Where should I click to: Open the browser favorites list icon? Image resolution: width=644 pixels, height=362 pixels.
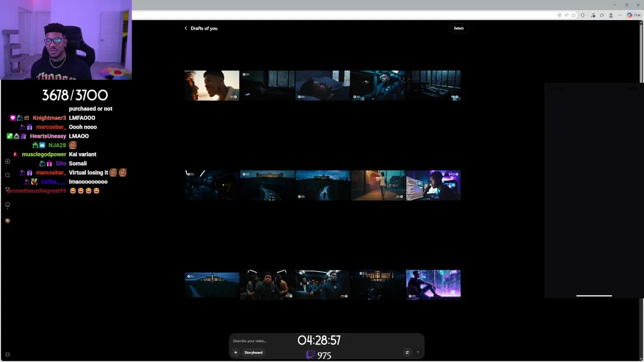coord(602,15)
